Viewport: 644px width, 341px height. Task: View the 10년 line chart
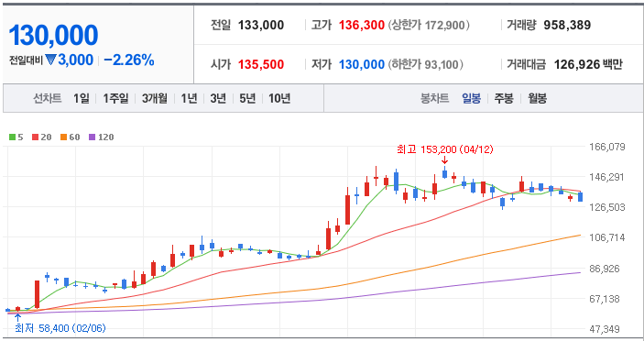(279, 99)
